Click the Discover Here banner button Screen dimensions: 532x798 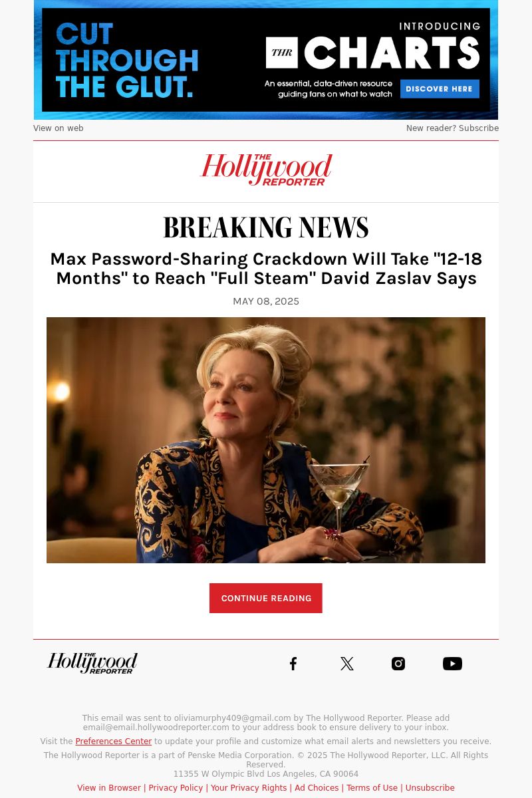440,88
